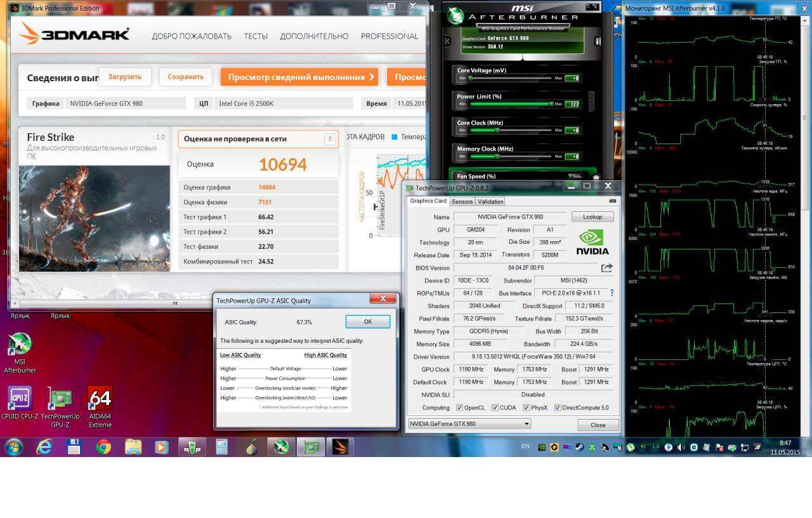Click Загрузить button in 3DMark

(x=125, y=77)
